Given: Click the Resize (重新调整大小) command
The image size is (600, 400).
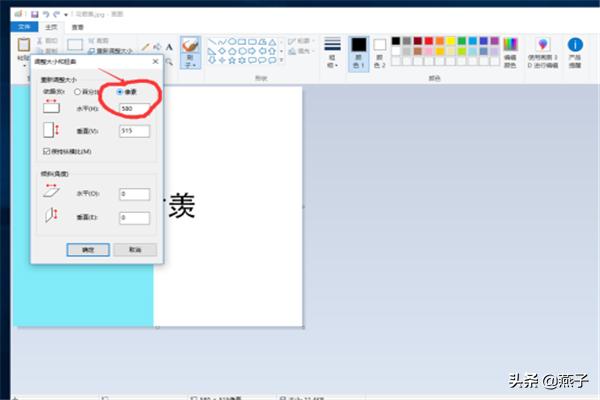Looking at the screenshot, I should tap(111, 51).
